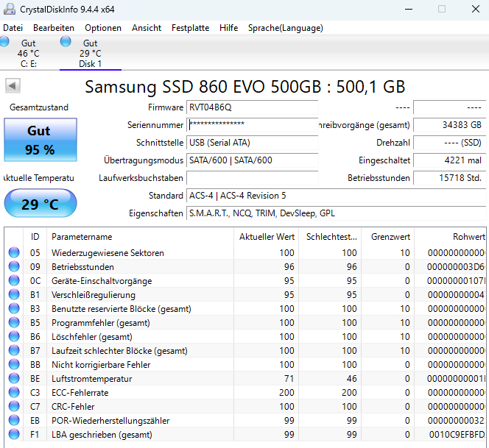The height and width of the screenshot is (448, 489).
Task: Select the Disk 1 tab
Action: [91, 53]
